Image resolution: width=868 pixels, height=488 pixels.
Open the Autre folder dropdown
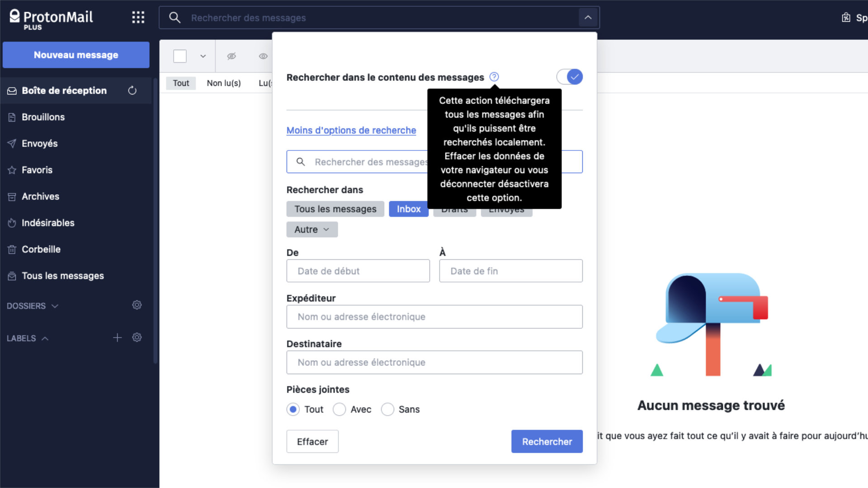[312, 230]
